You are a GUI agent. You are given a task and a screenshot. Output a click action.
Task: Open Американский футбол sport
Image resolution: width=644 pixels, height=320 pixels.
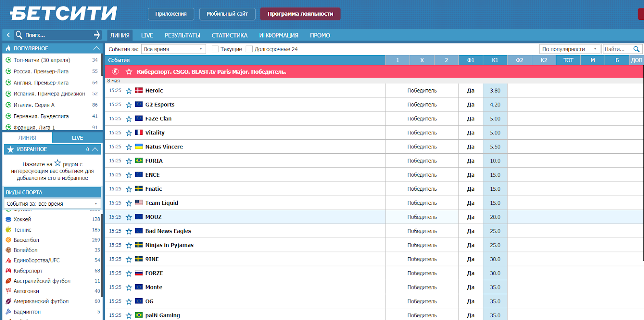[41, 301]
